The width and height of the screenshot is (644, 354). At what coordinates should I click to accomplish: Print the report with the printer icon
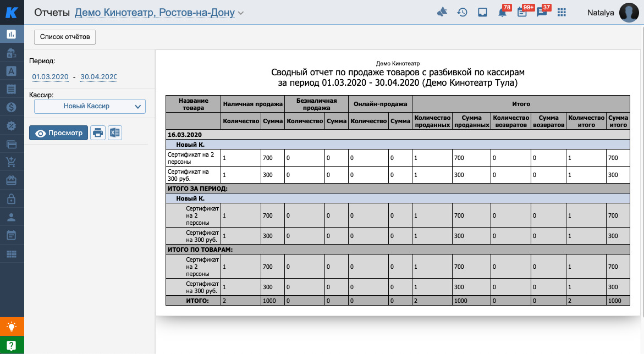coord(98,133)
